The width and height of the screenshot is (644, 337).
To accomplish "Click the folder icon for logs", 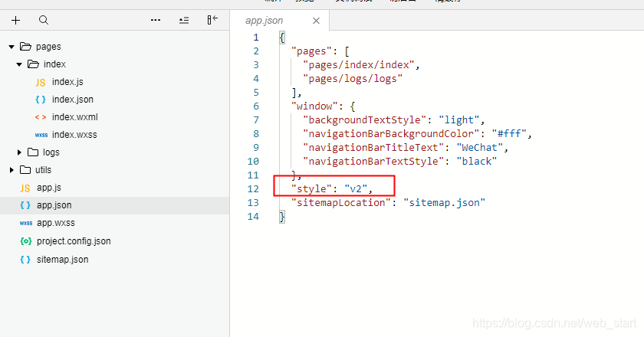I will coord(33,152).
